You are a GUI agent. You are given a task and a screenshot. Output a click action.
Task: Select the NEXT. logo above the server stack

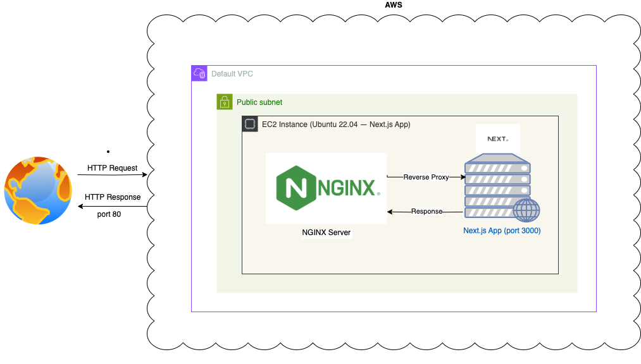click(497, 138)
